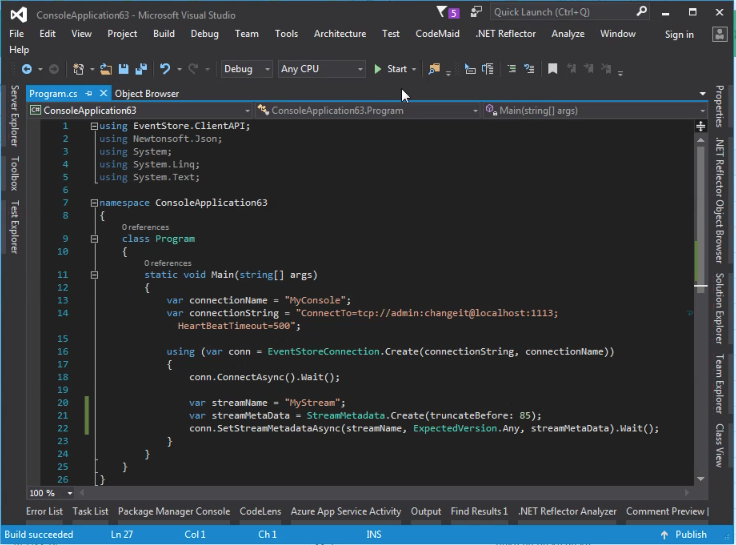Click the Find in Files toolbar icon
This screenshot has height=545, width=736.
434,69
